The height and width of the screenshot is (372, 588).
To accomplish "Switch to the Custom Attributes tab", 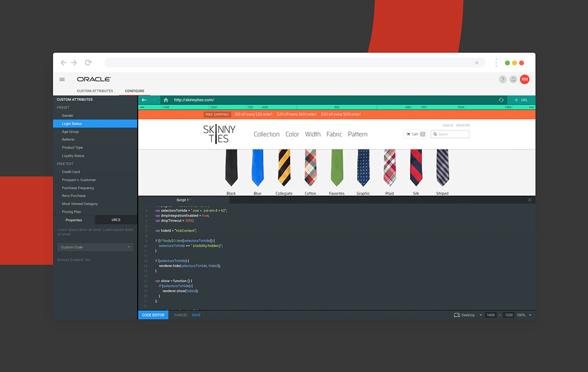I will point(95,91).
